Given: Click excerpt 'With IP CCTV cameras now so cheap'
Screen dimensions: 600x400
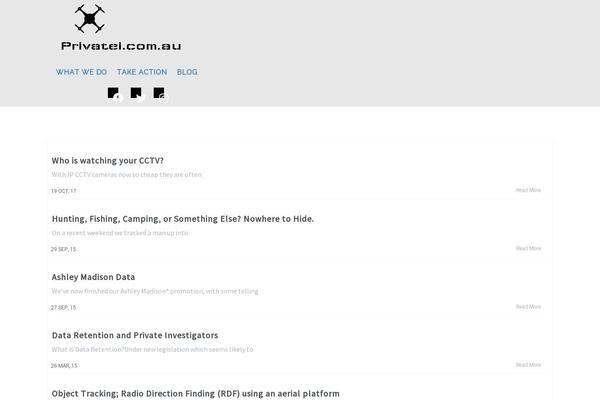Looking at the screenshot, I should tap(127, 175).
